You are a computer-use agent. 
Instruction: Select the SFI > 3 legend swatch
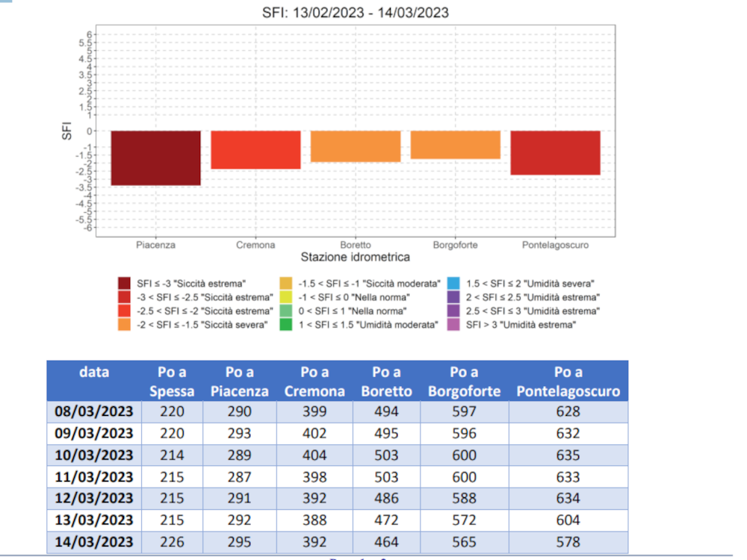pyautogui.click(x=453, y=324)
